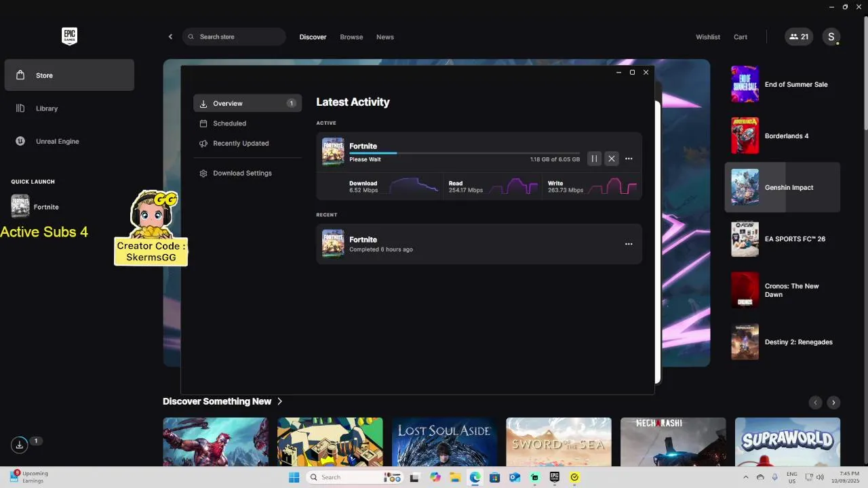The width and height of the screenshot is (868, 488).
Task: Go back using the store back arrow
Action: [170, 37]
